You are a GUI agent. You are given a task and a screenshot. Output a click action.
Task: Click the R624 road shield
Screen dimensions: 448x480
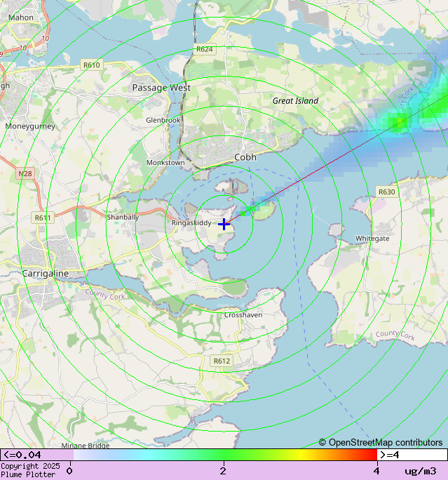[x=205, y=49]
